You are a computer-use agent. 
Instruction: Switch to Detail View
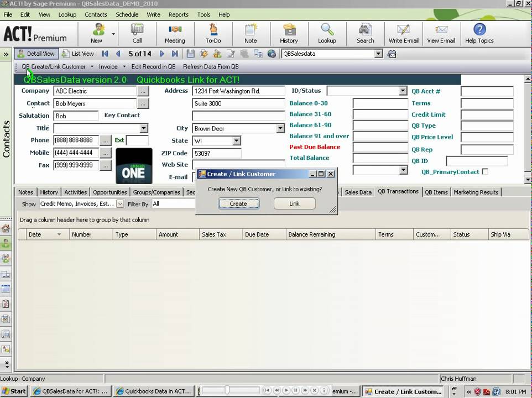pos(36,54)
